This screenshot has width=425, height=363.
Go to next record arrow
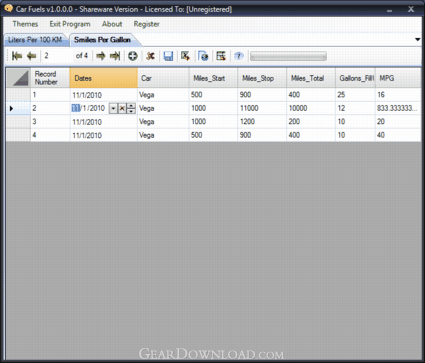pos(100,56)
